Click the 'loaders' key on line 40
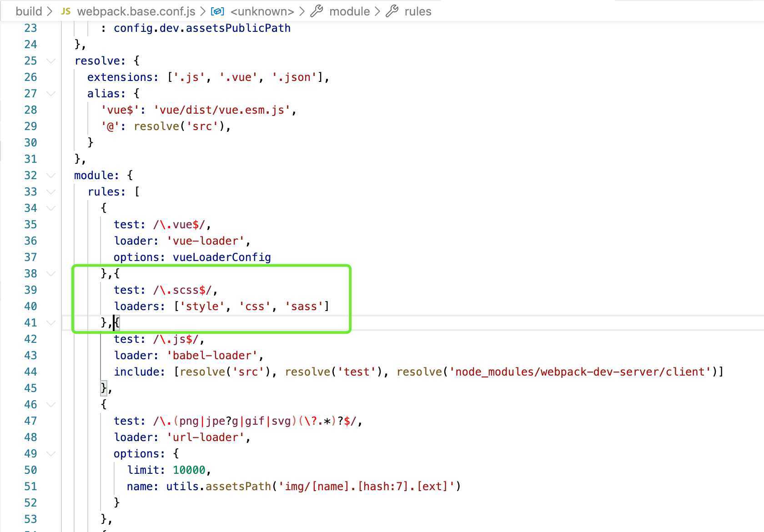 pyautogui.click(x=136, y=306)
